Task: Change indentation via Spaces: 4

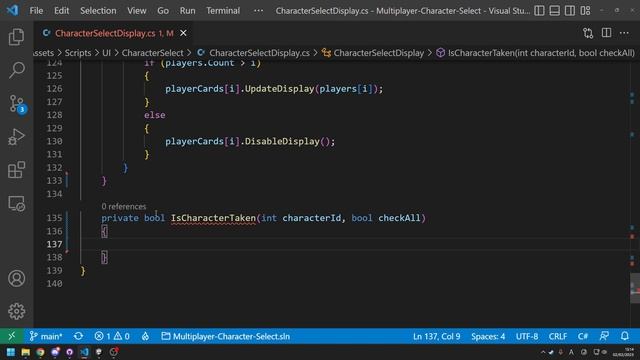Action: (x=488, y=336)
